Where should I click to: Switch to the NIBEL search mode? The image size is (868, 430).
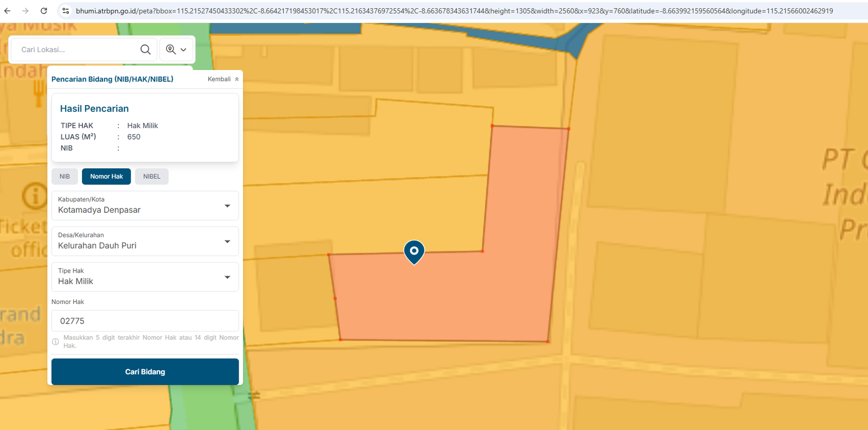151,176
